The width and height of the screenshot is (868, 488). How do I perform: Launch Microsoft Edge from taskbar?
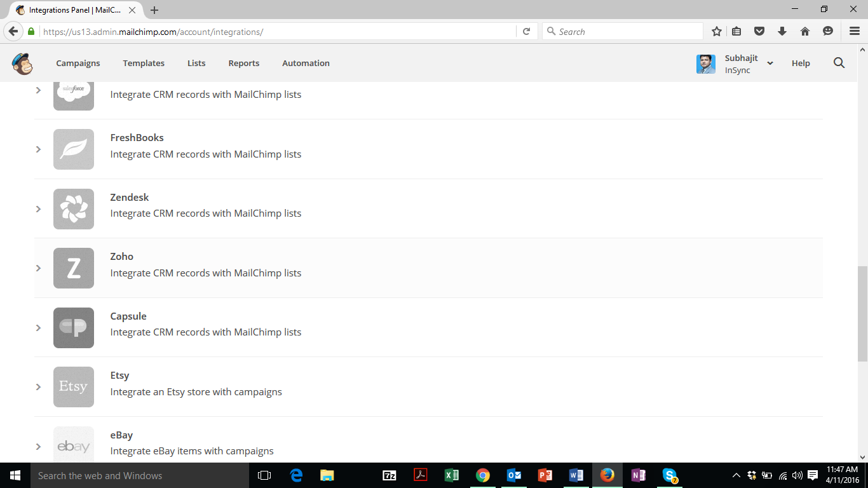296,475
